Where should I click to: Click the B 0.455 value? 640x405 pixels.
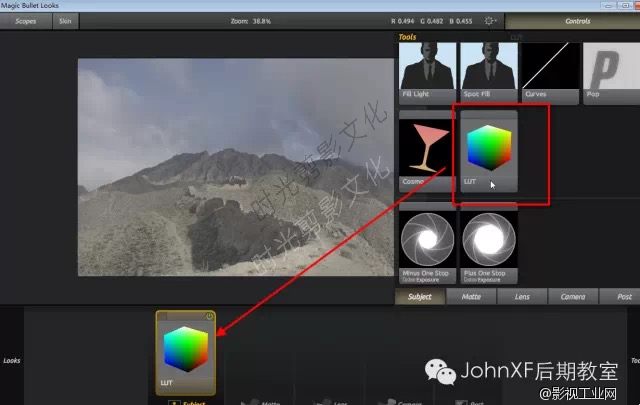pos(461,21)
